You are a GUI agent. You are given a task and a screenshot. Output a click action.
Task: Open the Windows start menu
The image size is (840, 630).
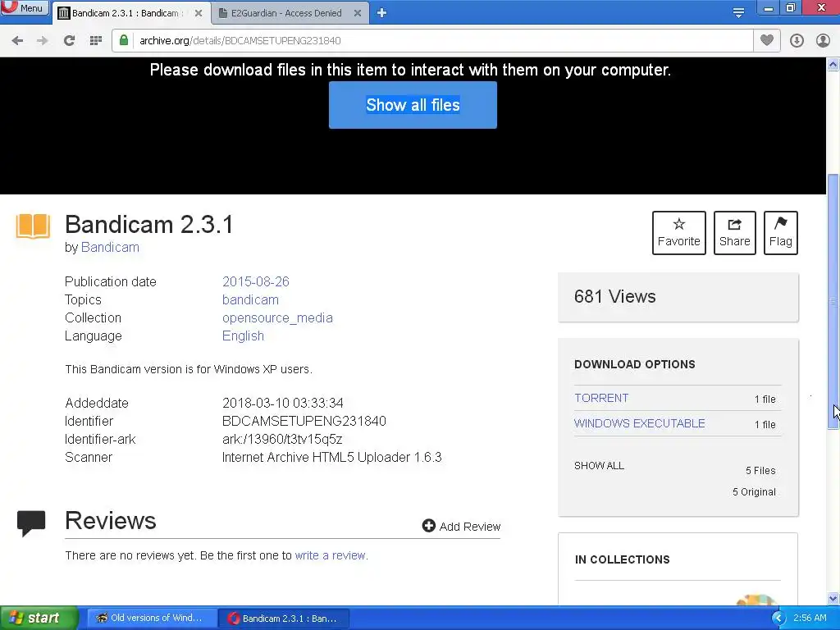[39, 619]
